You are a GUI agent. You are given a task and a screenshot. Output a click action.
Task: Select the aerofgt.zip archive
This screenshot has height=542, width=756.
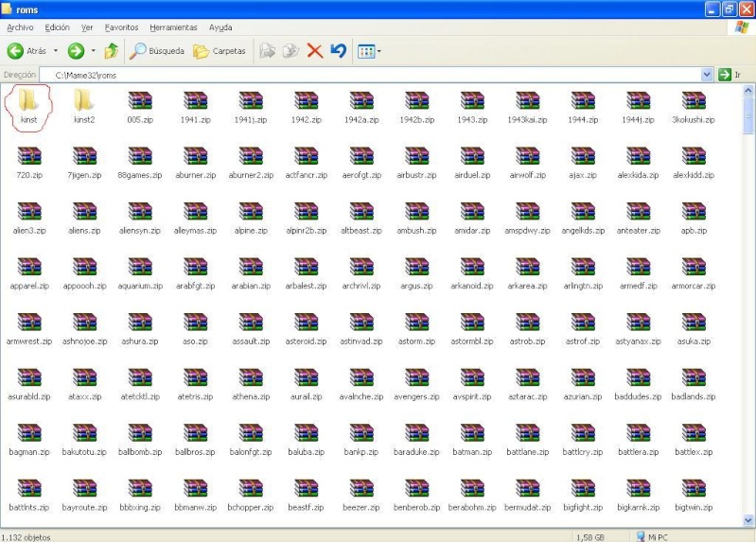point(361,163)
